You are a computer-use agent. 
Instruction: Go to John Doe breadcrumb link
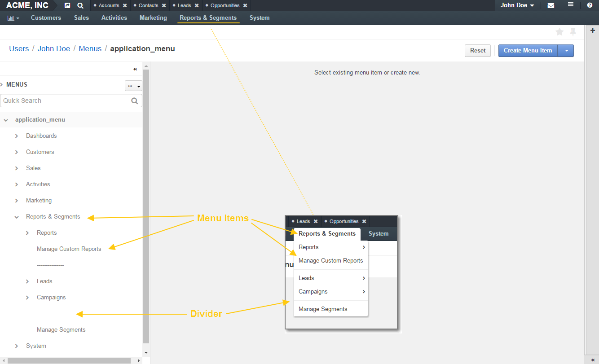tap(54, 49)
